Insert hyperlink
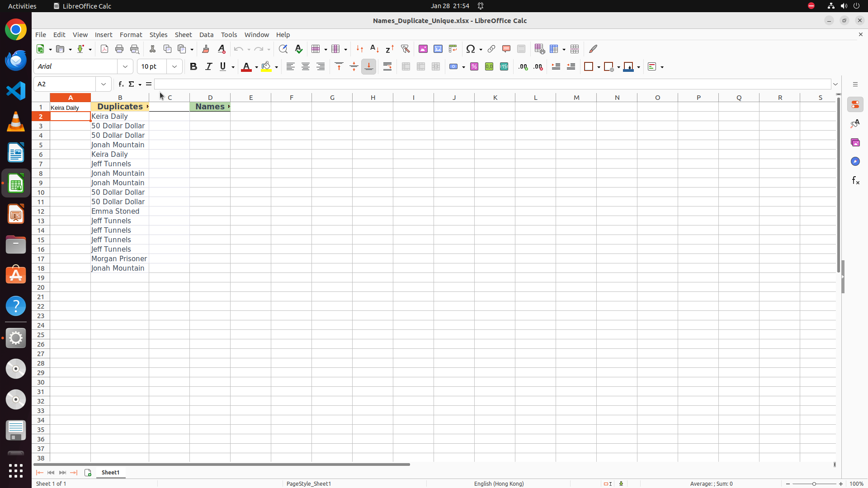 click(491, 49)
